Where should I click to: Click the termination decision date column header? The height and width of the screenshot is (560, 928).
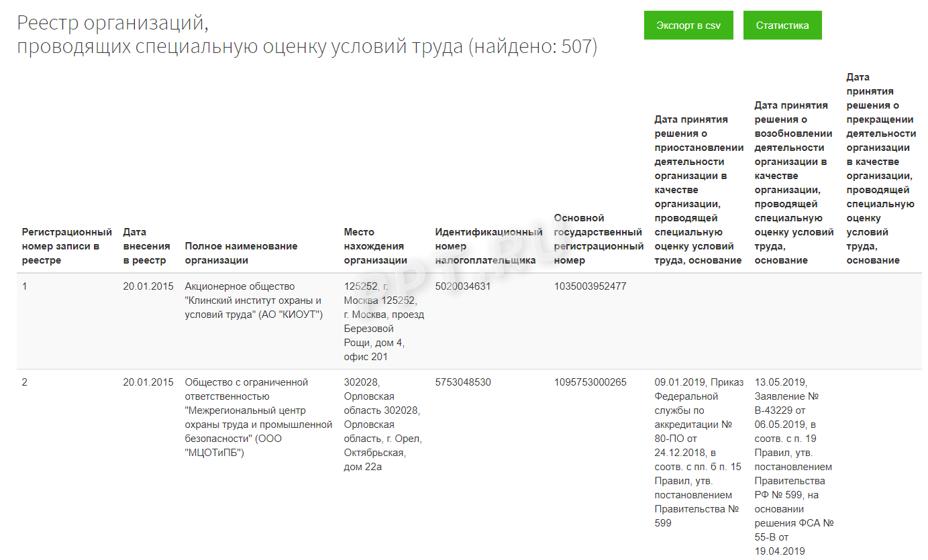(x=880, y=168)
